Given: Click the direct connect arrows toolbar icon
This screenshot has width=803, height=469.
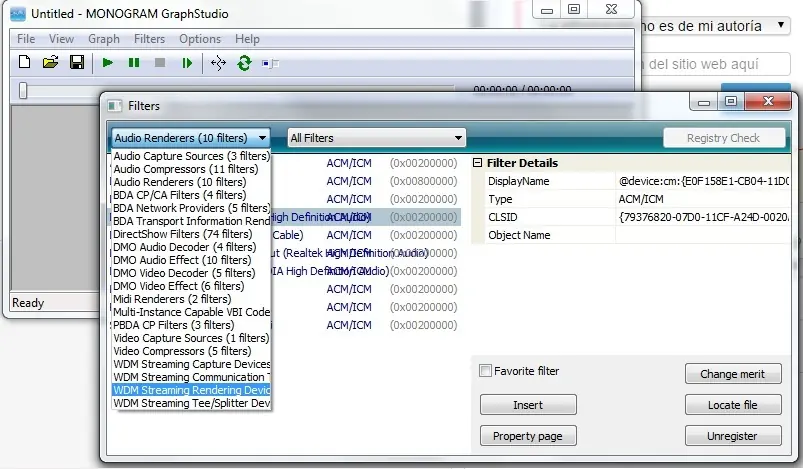Looking at the screenshot, I should click(x=218, y=63).
